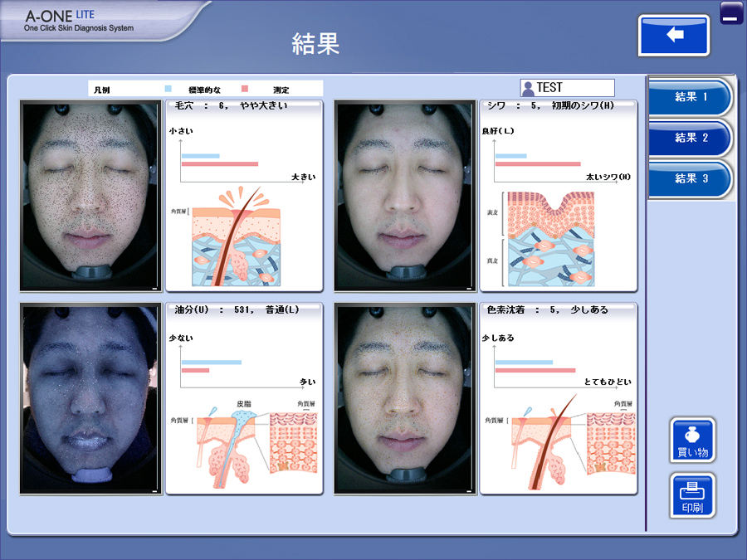
Task: Open the pigmentation analysis face photo
Action: (404, 398)
